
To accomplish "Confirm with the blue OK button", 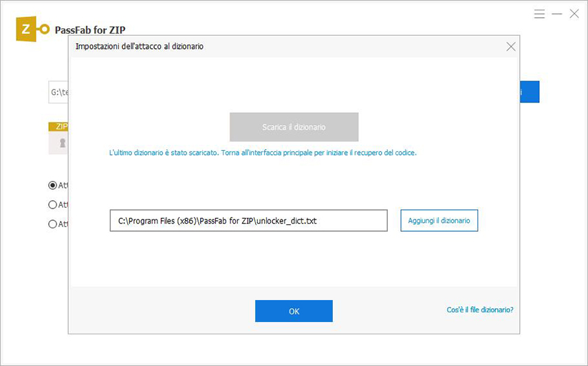I will 294,311.
